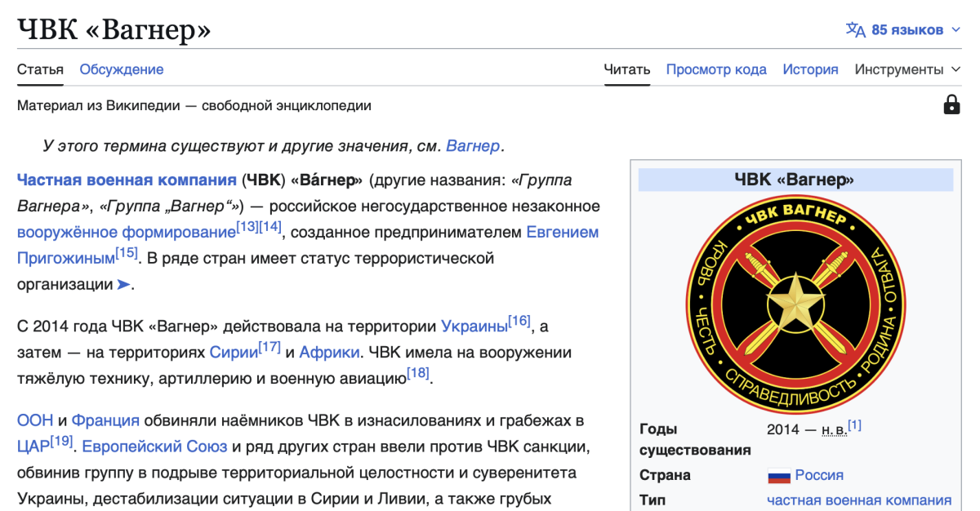Select the Читать read tab
The height and width of the screenshot is (511, 980).
[x=627, y=69]
